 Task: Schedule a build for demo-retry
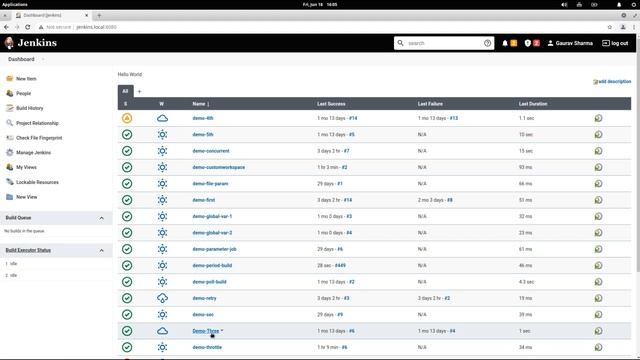pyautogui.click(x=598, y=298)
